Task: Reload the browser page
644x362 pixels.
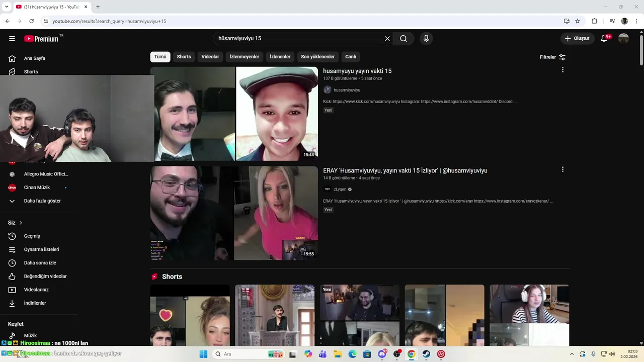Action: pos(31,21)
